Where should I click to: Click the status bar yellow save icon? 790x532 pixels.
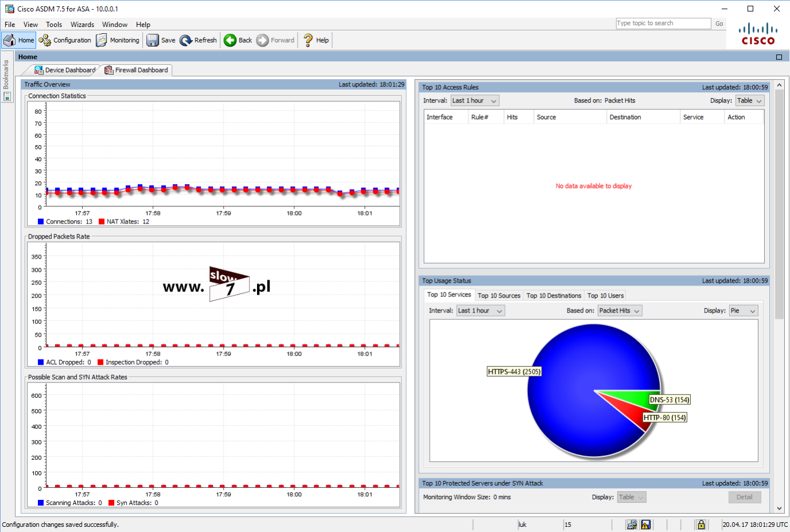(x=646, y=525)
